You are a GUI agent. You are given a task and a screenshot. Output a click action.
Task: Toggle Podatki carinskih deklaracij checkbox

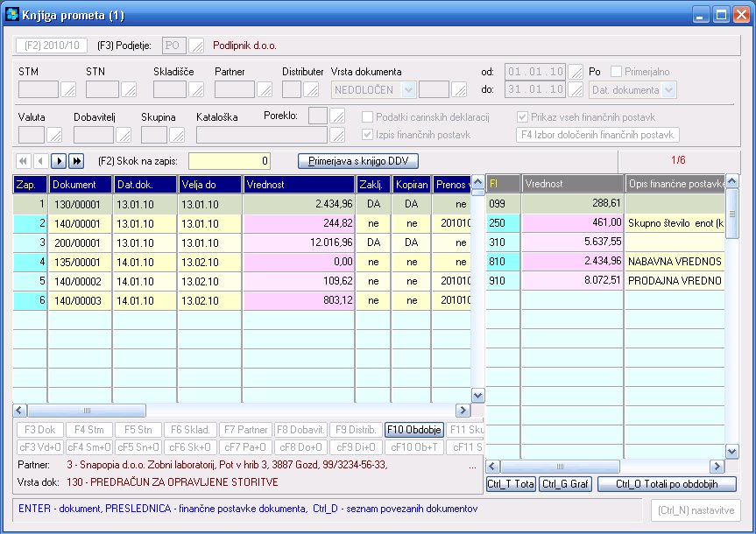point(368,117)
